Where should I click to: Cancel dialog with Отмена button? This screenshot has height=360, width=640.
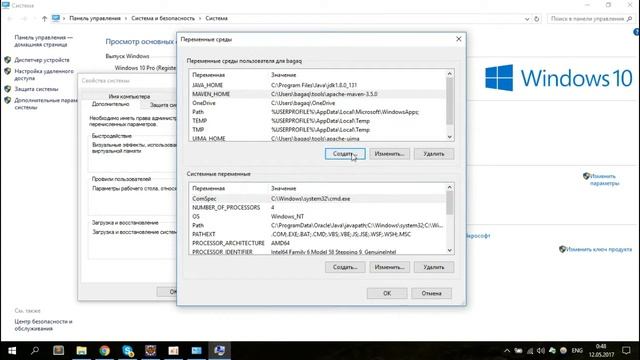pyautogui.click(x=431, y=293)
